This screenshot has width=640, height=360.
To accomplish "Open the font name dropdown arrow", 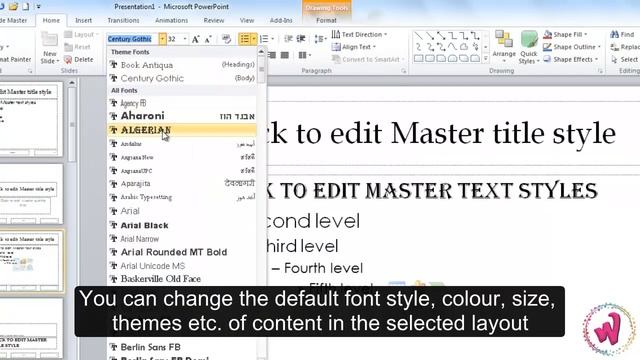I will tap(162, 39).
